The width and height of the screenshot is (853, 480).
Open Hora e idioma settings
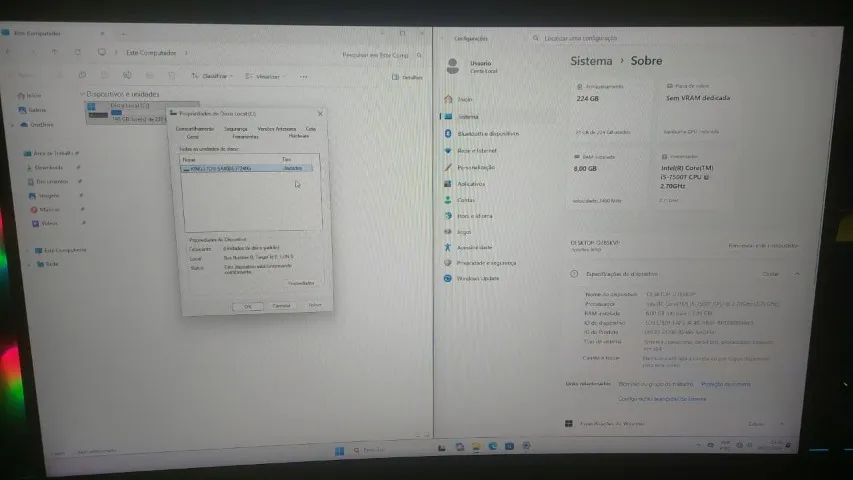point(468,216)
